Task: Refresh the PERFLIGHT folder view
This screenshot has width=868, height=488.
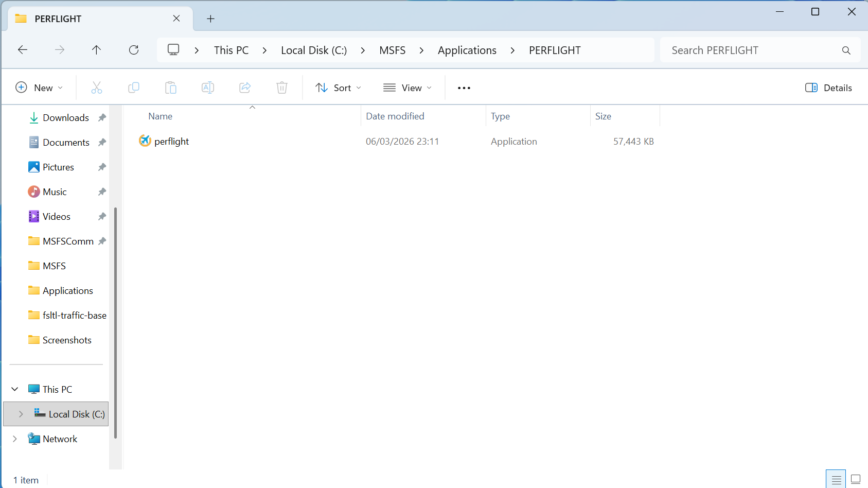Action: pyautogui.click(x=134, y=50)
